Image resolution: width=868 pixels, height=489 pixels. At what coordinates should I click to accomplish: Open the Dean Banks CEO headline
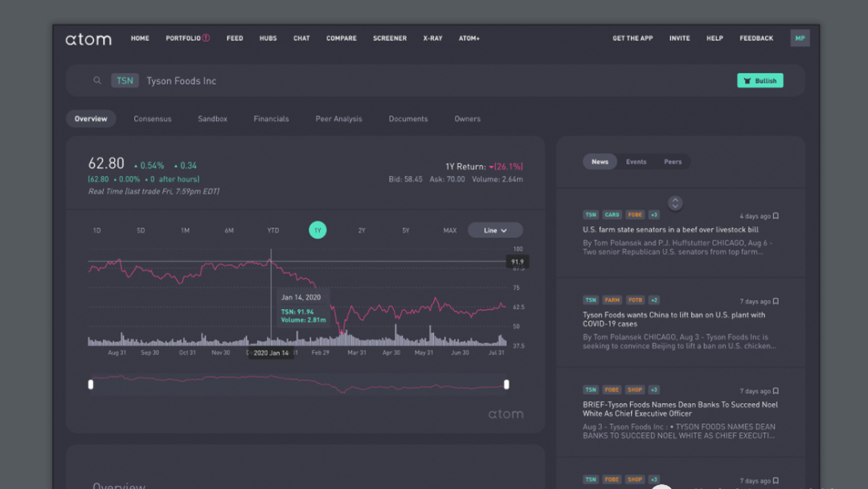click(680, 409)
